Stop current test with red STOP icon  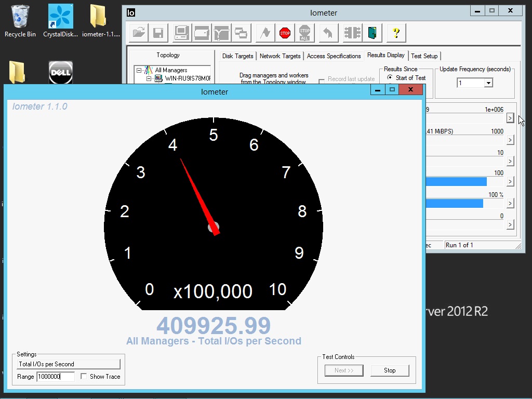[285, 33]
